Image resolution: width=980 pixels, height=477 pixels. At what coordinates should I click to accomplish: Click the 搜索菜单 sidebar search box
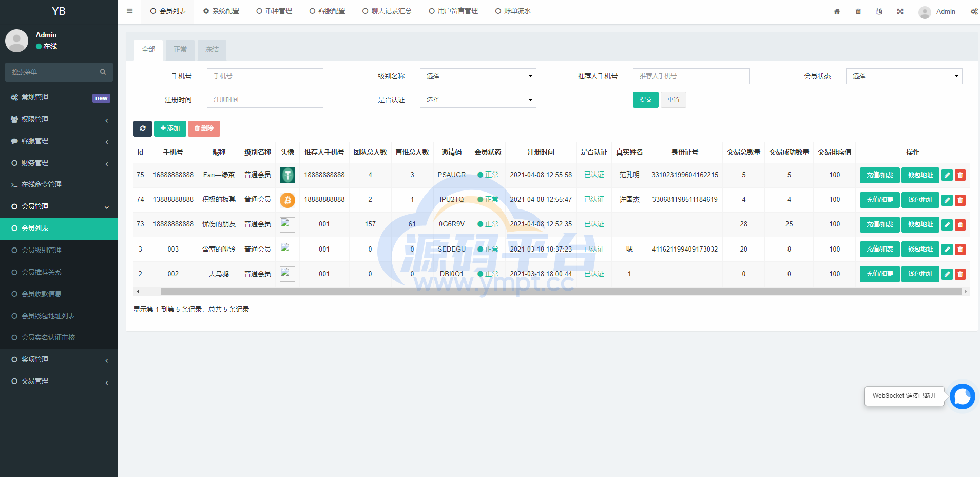click(59, 72)
